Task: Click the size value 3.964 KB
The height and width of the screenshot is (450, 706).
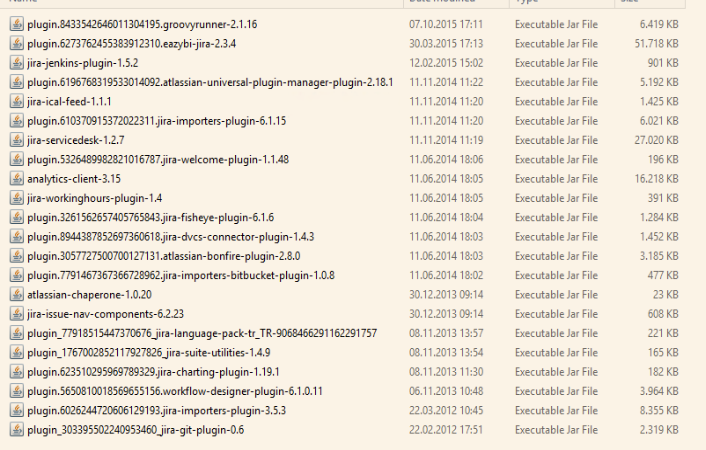Action: [659, 391]
